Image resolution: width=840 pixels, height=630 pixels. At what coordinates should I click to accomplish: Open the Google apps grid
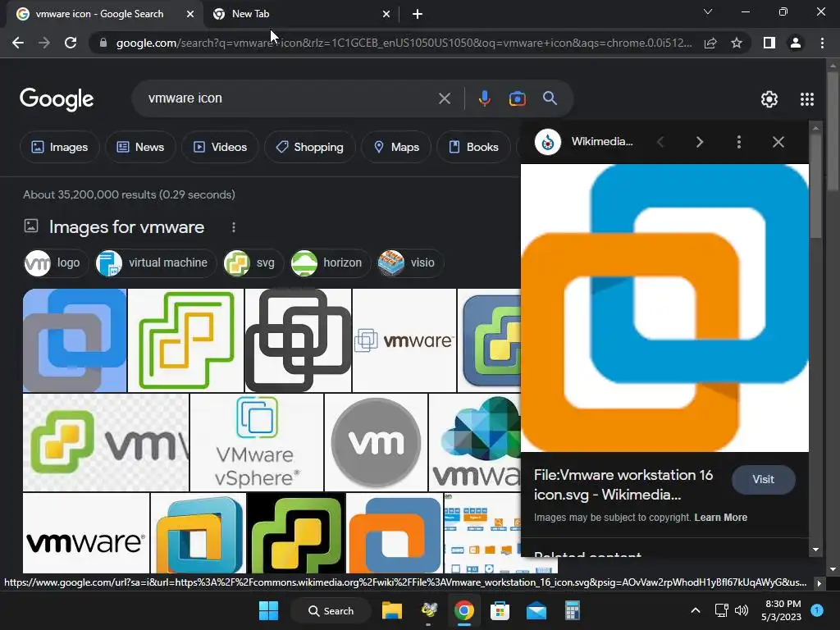[807, 99]
